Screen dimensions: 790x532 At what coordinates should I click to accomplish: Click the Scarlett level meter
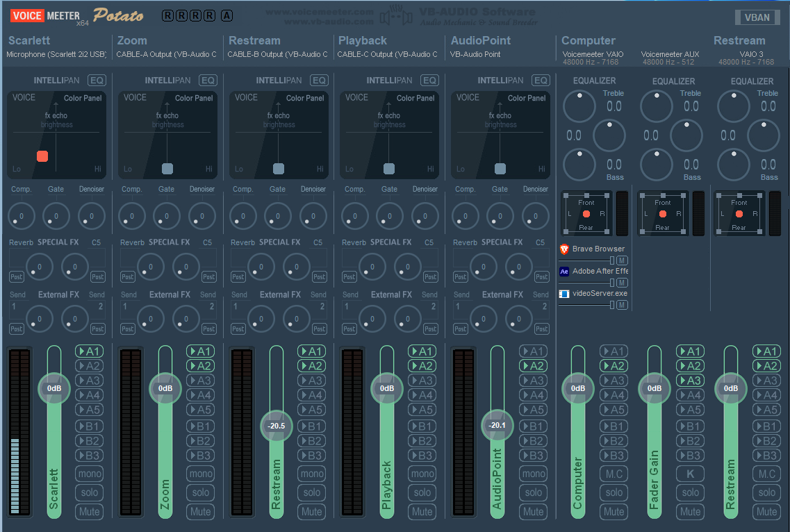pos(21,432)
